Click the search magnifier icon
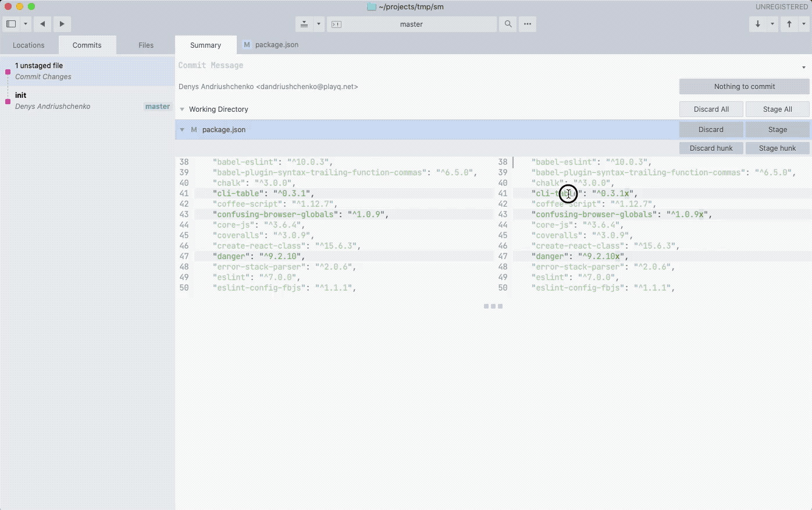 point(507,24)
